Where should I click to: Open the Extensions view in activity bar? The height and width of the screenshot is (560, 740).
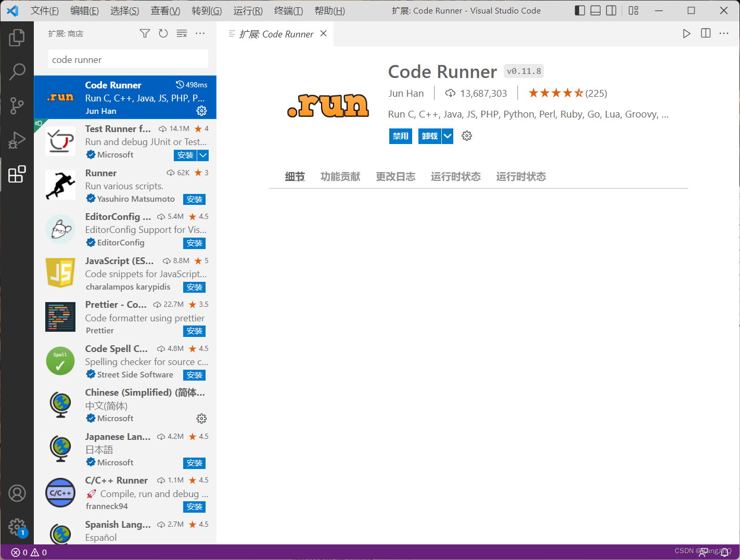(17, 174)
